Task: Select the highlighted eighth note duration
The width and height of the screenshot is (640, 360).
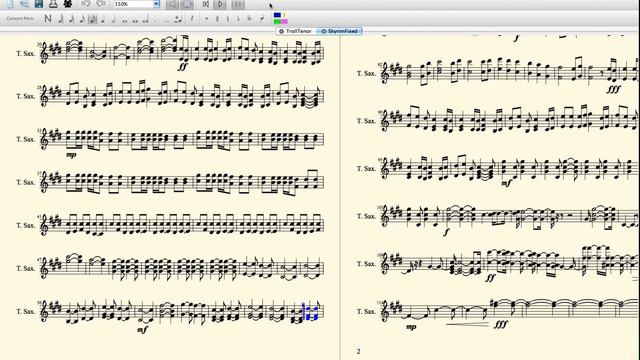Action: tap(93, 18)
